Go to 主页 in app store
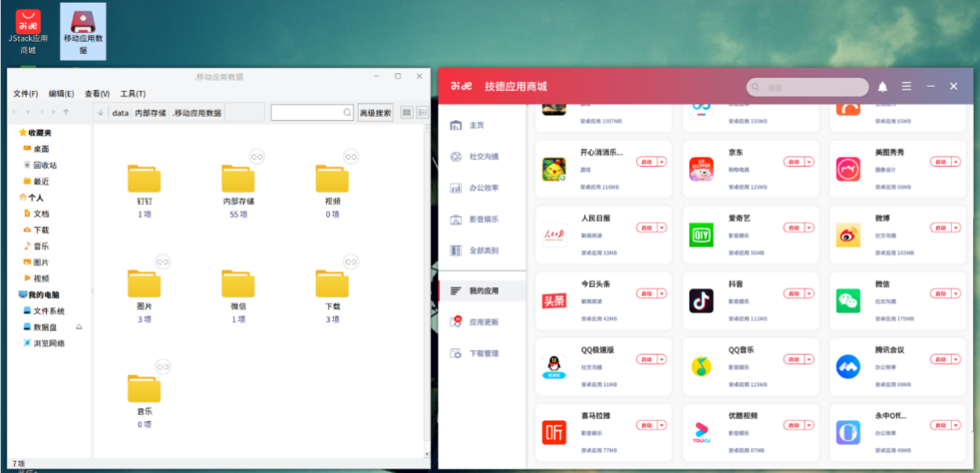This screenshot has width=980, height=473. coord(475,126)
